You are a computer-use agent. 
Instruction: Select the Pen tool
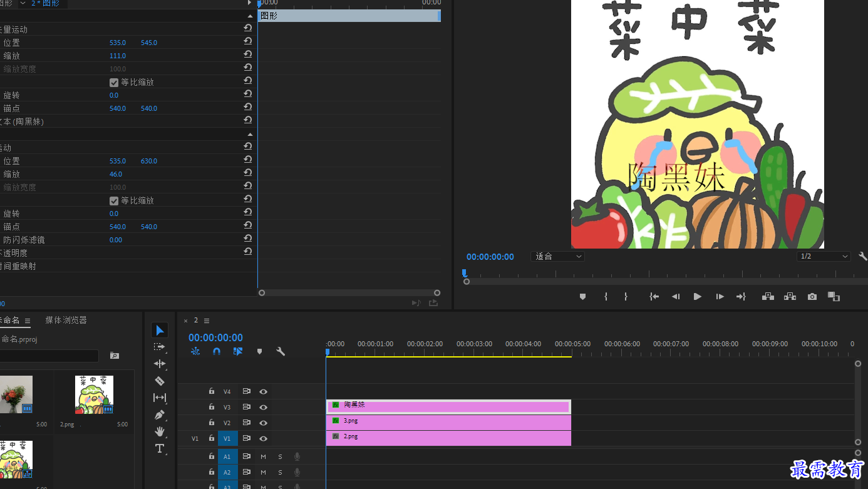[160, 414]
